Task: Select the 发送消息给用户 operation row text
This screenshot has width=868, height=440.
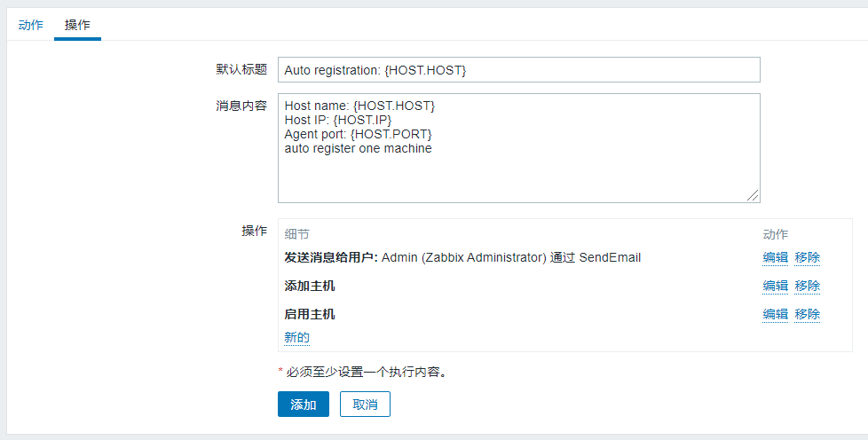Action: 462,257
